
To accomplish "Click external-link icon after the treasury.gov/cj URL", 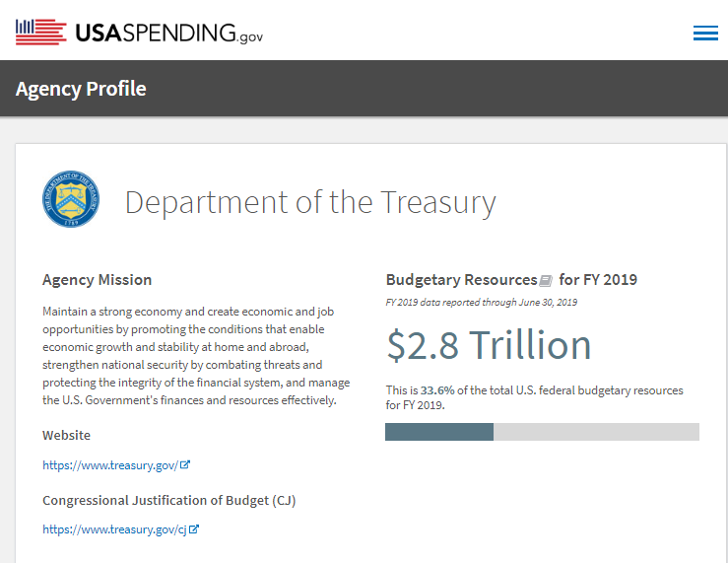I will tap(194, 529).
